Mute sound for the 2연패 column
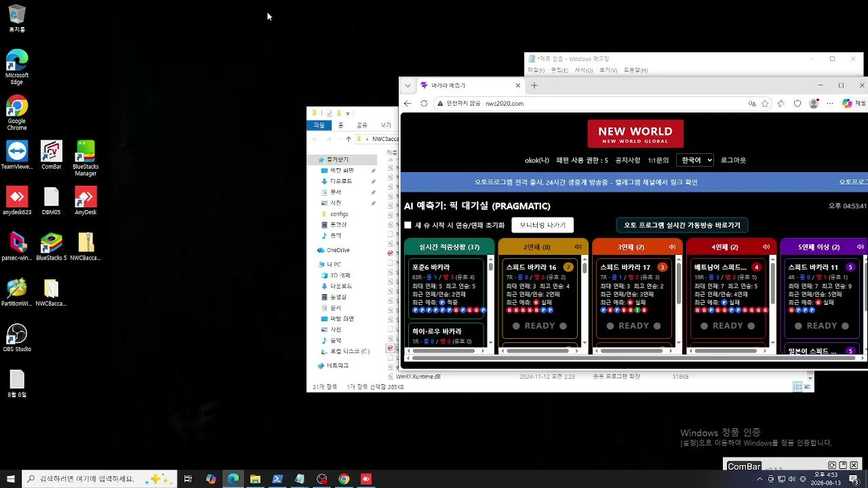The image size is (868, 488). (x=578, y=247)
